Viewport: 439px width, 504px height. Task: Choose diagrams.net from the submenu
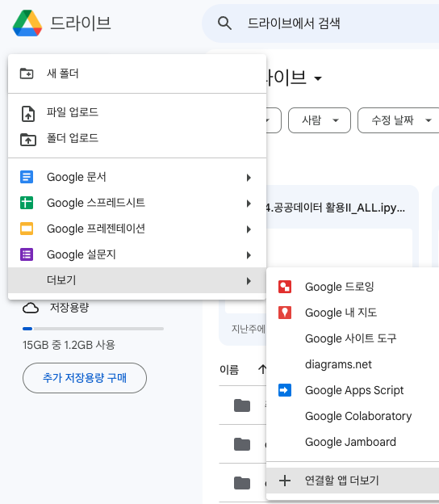click(353, 364)
